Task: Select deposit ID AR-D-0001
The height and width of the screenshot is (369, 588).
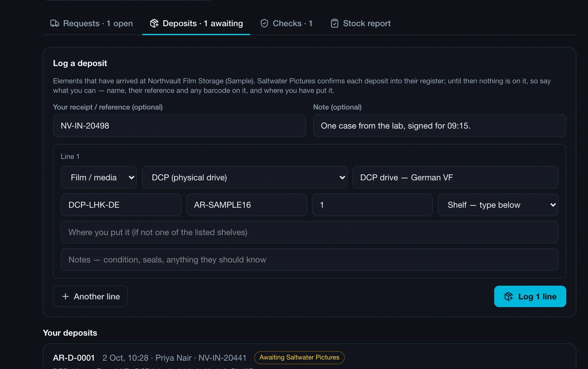Action: pyautogui.click(x=74, y=358)
